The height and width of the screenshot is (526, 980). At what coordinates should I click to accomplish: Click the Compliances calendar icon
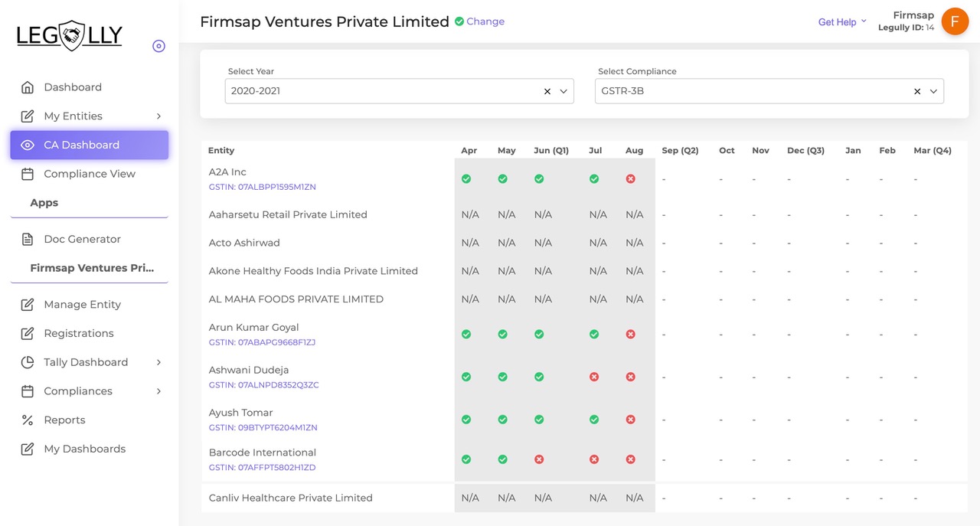28,391
